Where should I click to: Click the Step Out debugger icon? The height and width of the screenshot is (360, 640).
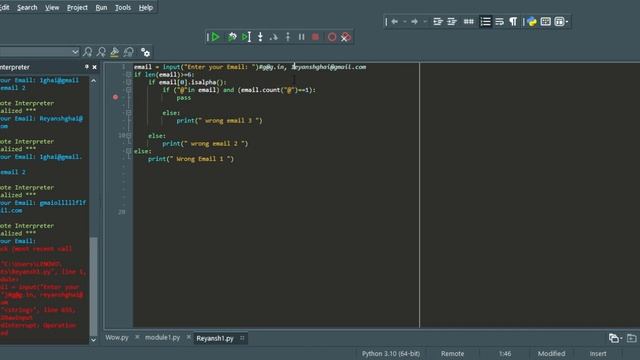[x=288, y=37]
